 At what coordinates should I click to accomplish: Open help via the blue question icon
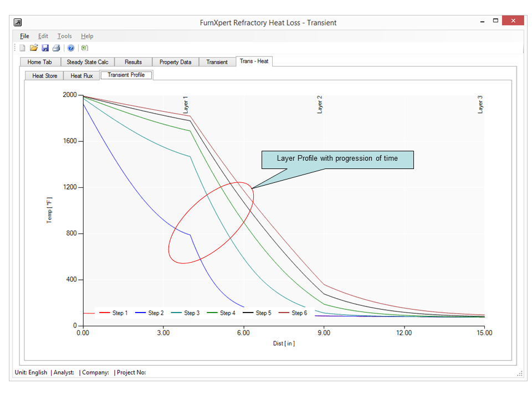70,48
